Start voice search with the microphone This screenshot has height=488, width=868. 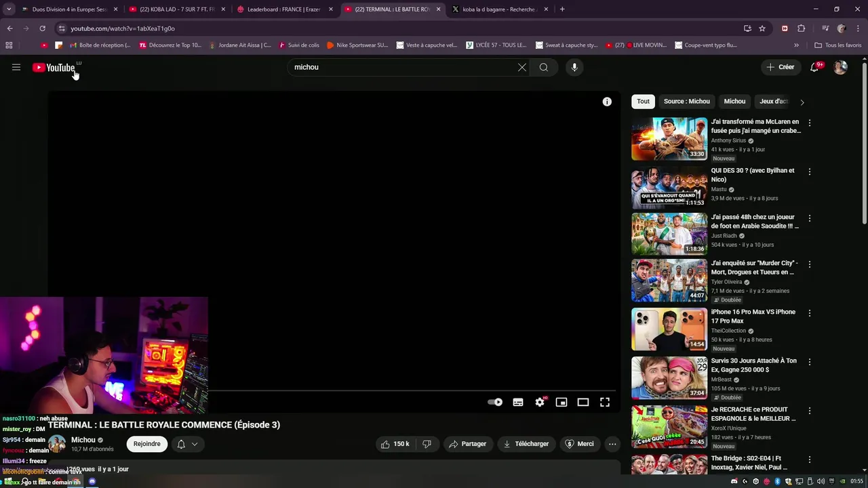point(574,67)
